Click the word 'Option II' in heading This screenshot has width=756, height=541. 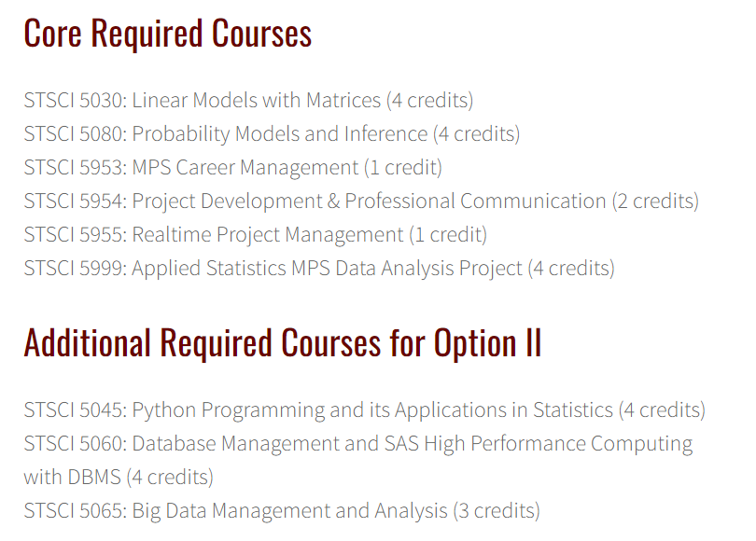click(487, 343)
